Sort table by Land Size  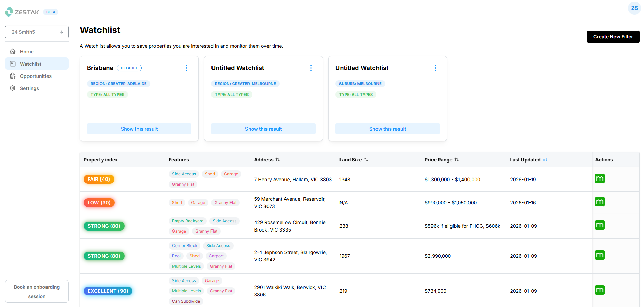[x=366, y=159]
